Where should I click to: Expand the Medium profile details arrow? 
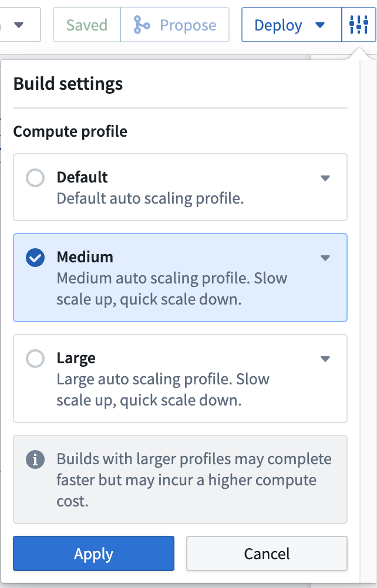pyautogui.click(x=325, y=258)
